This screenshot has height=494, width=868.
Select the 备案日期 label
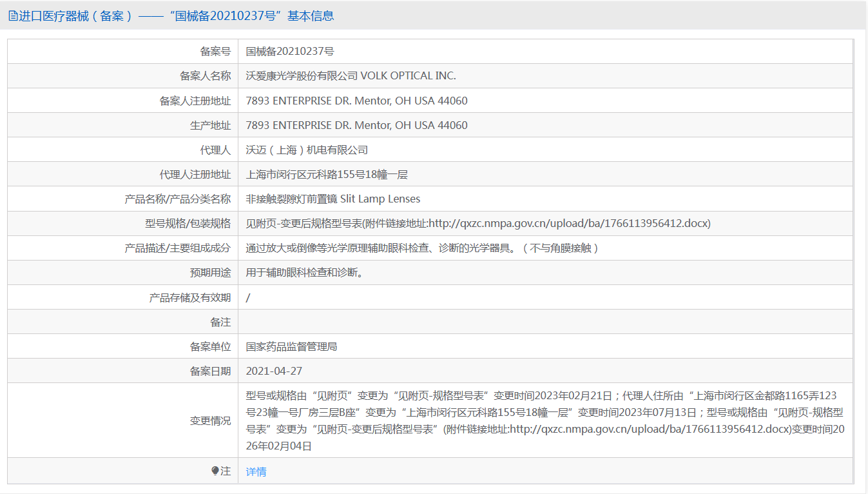210,371
